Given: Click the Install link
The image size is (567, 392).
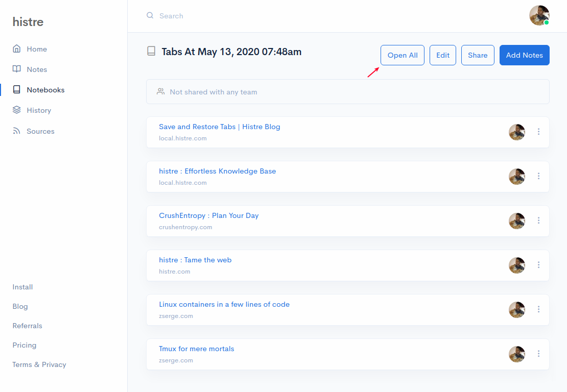Looking at the screenshot, I should [22, 287].
